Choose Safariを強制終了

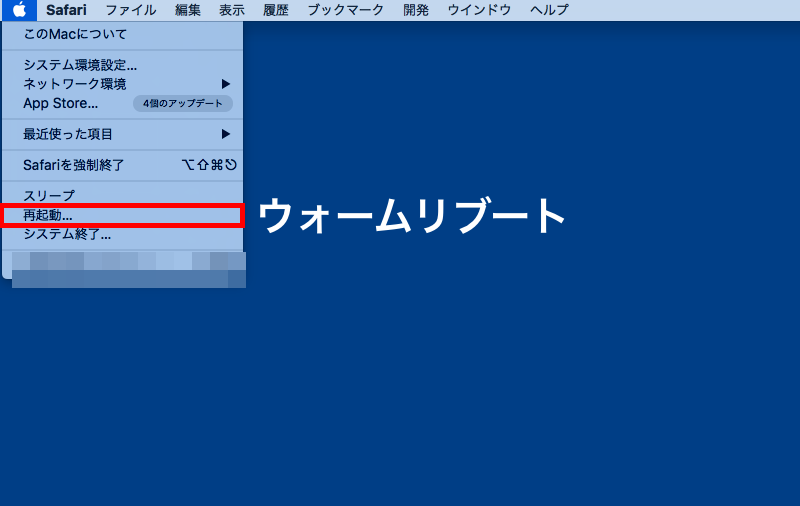pyautogui.click(x=122, y=165)
